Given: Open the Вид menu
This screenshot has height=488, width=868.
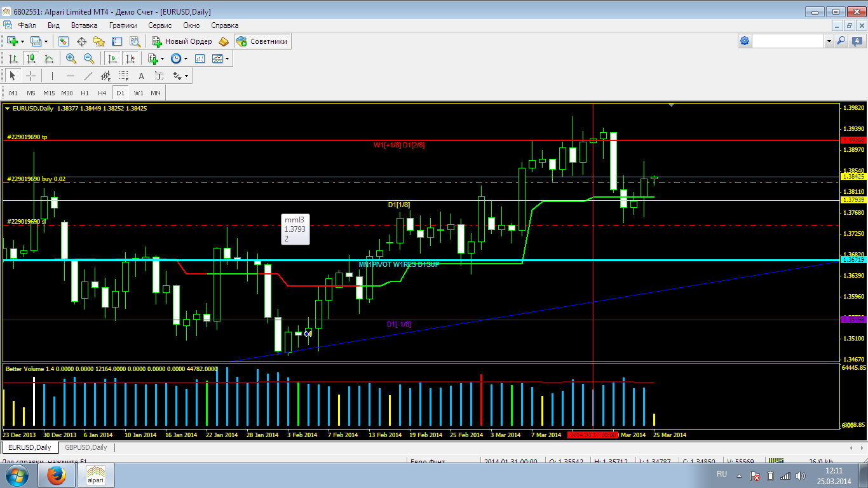Looking at the screenshot, I should tap(53, 25).
